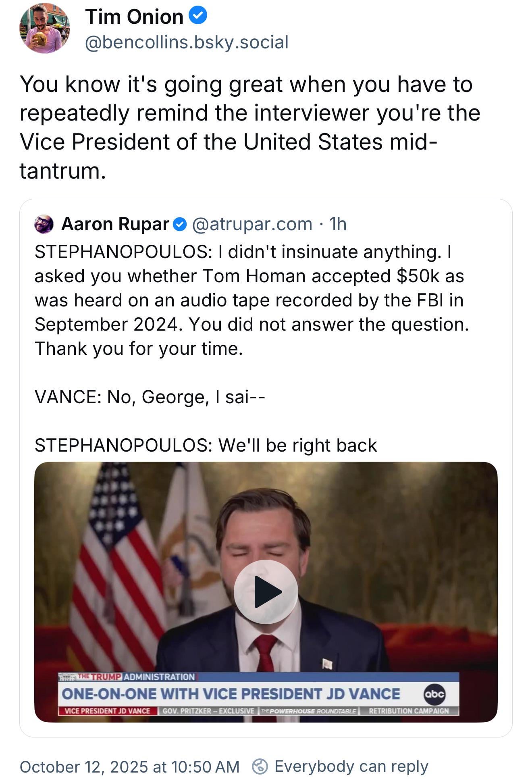This screenshot has height=779, width=532.
Task: Click the main post text about the Vice President
Action: point(250,127)
